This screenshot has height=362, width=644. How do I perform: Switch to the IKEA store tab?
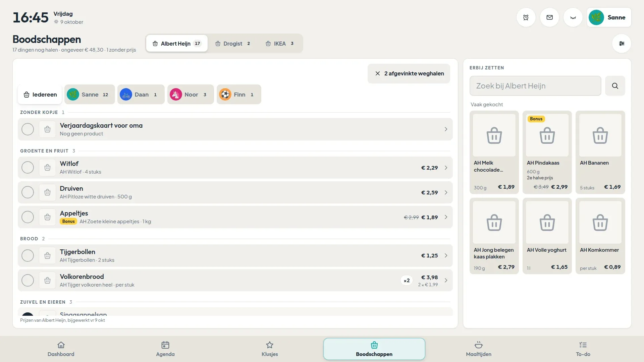(280, 44)
